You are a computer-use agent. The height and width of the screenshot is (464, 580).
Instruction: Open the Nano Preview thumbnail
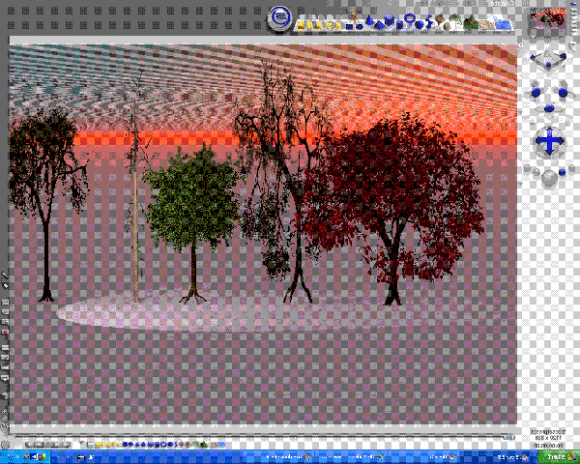click(548, 21)
